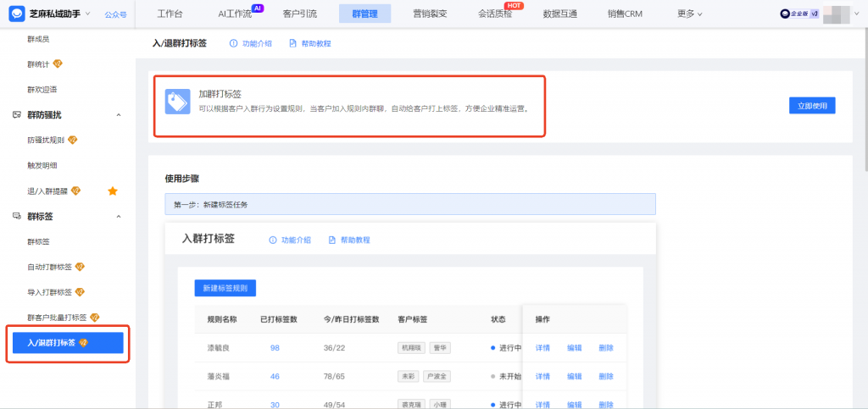Collapse the 群标签 section chevron
The width and height of the screenshot is (868, 409).
coord(119,216)
